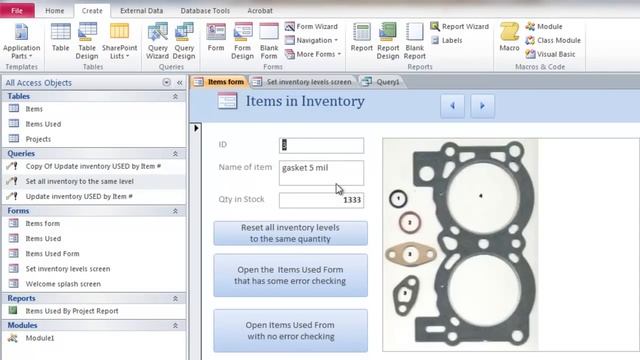The width and height of the screenshot is (640, 360).
Task: Select Items Used By Project Report
Action: coord(94,311)
